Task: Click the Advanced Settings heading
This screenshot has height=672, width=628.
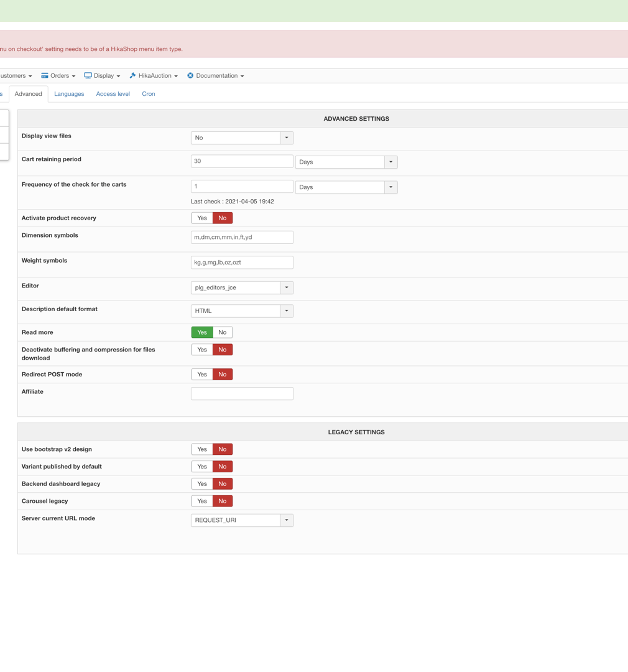Action: (356, 119)
